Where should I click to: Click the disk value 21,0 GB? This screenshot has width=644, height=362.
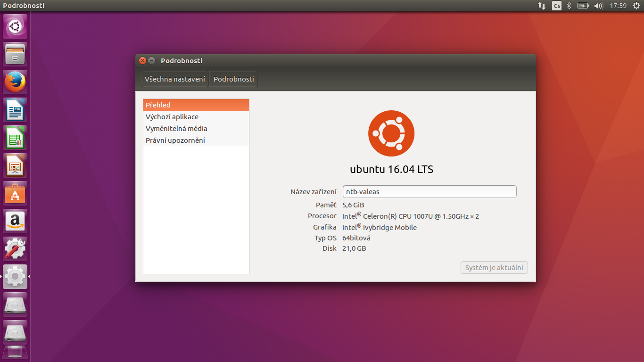(354, 248)
